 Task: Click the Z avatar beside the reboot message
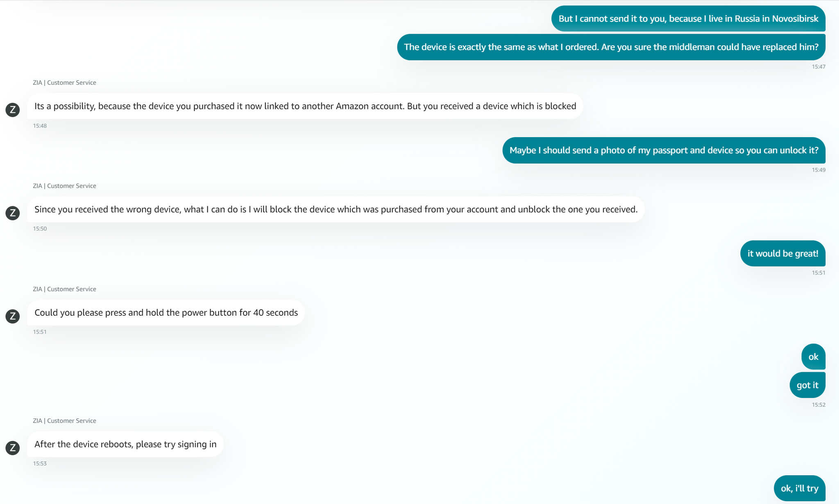[x=13, y=448]
